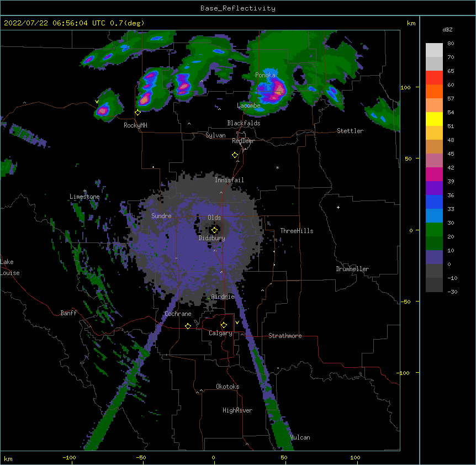Screen dimensions: 476x465
Task: Select the Vulcan label
Action: (x=300, y=437)
